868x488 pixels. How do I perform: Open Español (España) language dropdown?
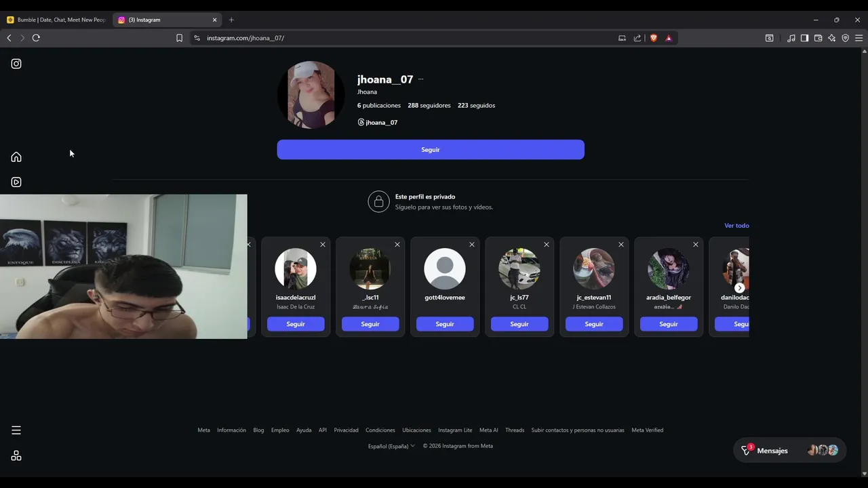click(391, 446)
